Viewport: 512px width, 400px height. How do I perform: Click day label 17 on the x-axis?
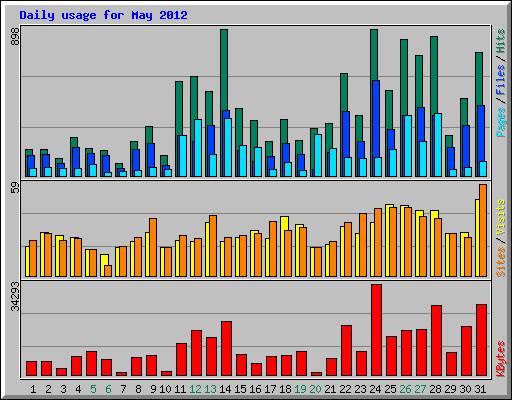tap(270, 389)
